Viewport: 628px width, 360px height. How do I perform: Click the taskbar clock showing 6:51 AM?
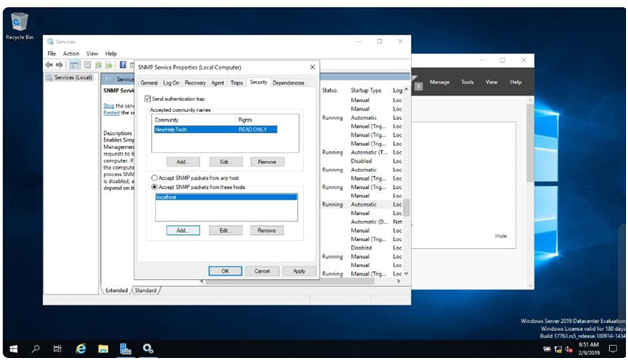[x=589, y=349]
